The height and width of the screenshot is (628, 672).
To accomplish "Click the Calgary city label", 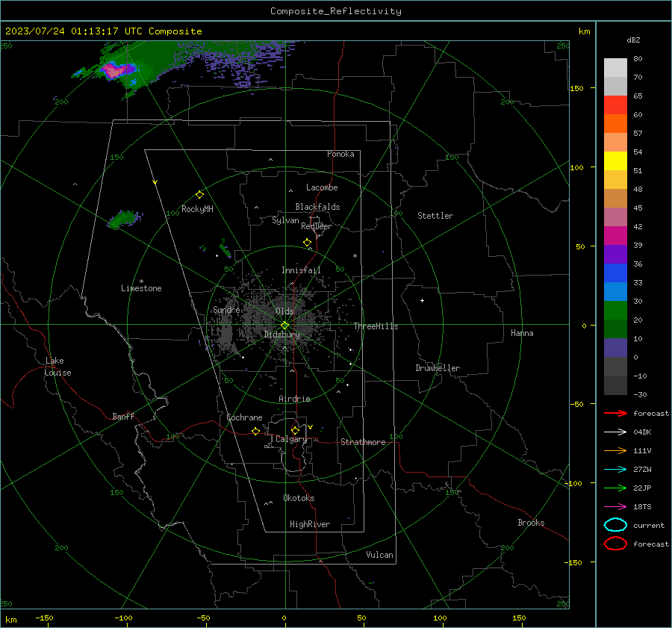I will pos(291,439).
